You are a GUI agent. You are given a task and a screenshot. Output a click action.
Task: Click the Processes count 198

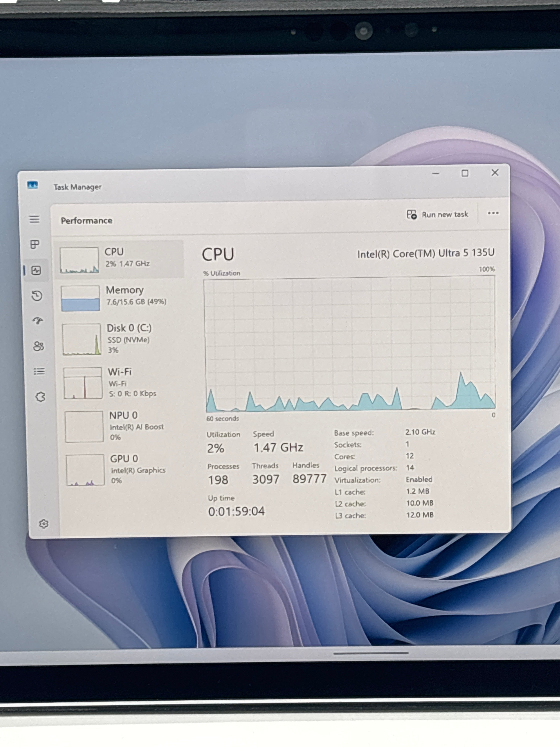click(x=218, y=480)
